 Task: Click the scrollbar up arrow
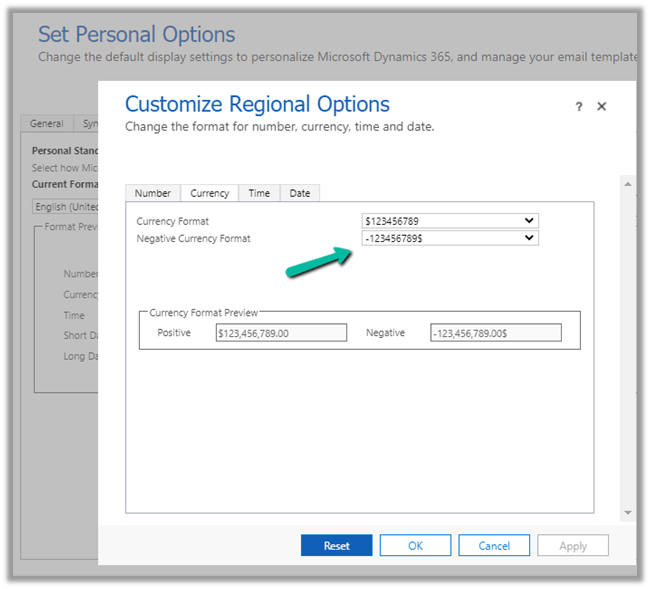628,184
